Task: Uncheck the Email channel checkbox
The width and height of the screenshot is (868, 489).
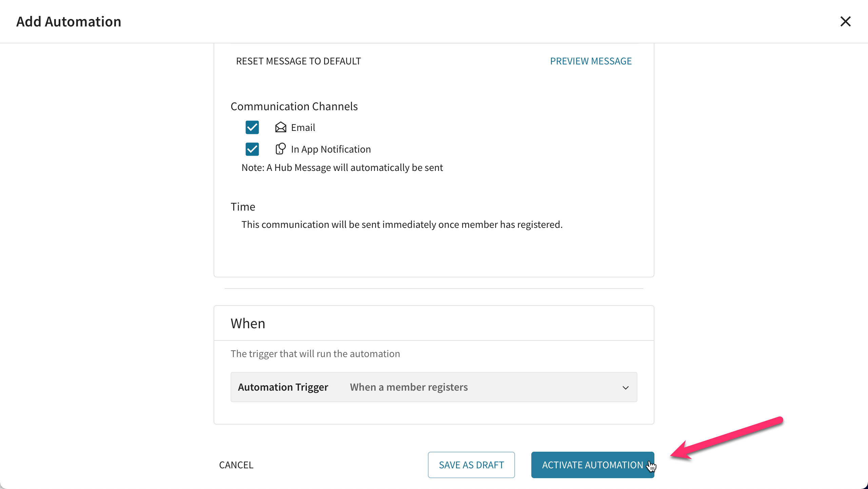Action: [252, 128]
